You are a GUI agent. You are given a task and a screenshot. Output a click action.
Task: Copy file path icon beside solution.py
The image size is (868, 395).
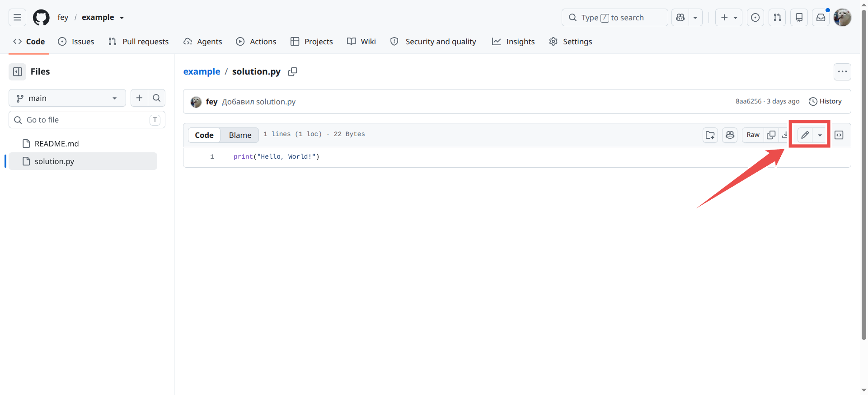click(293, 72)
